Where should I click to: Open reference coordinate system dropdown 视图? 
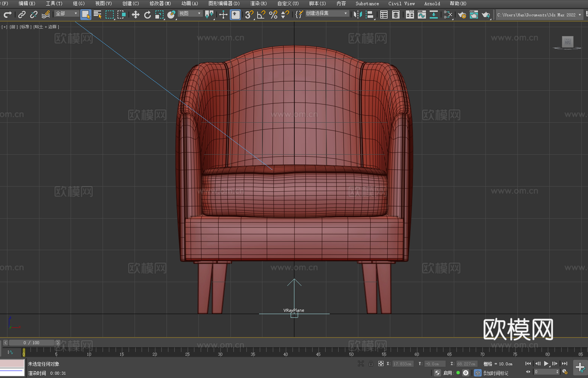pyautogui.click(x=190, y=13)
